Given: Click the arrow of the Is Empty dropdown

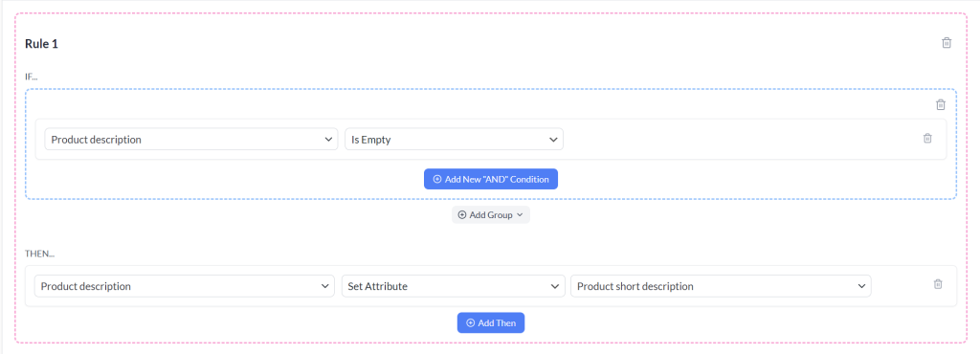Looking at the screenshot, I should point(553,140).
